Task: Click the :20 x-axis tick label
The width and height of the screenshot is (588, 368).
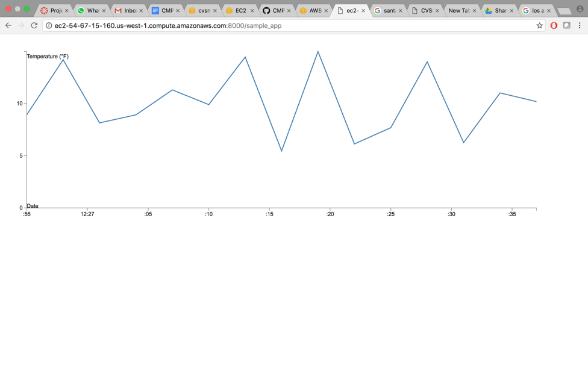Action: click(x=330, y=214)
